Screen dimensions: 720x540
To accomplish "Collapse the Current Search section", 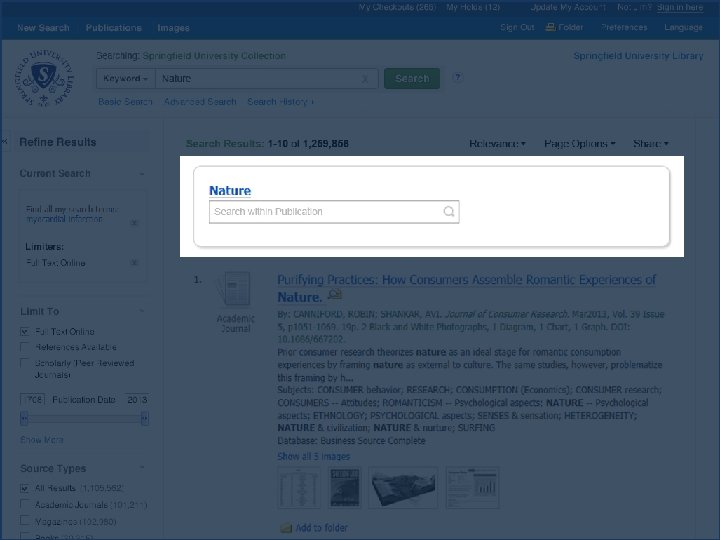I will click(x=142, y=174).
